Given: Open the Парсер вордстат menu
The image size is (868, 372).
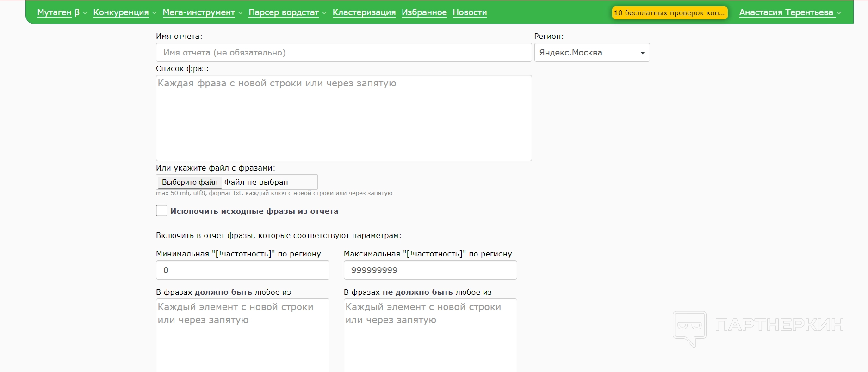Looking at the screenshot, I should 284,12.
